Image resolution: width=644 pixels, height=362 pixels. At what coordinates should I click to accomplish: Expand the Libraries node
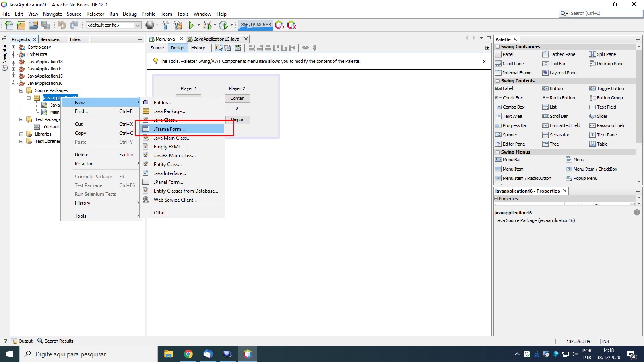pos(21,134)
